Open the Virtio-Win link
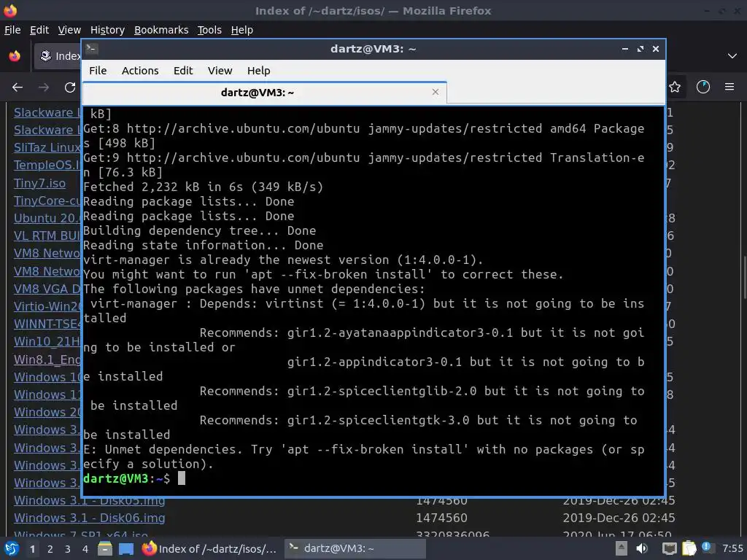This screenshot has height=560, width=747. point(47,306)
